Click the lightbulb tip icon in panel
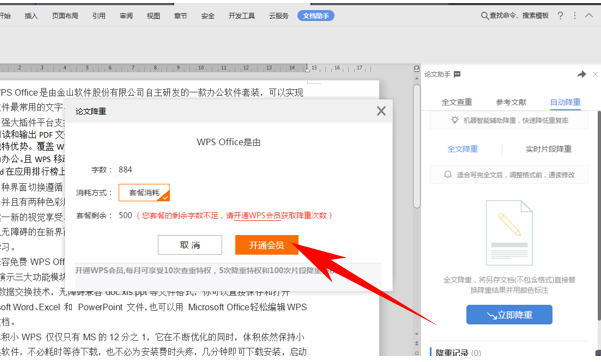This screenshot has width=601, height=362. [455, 120]
